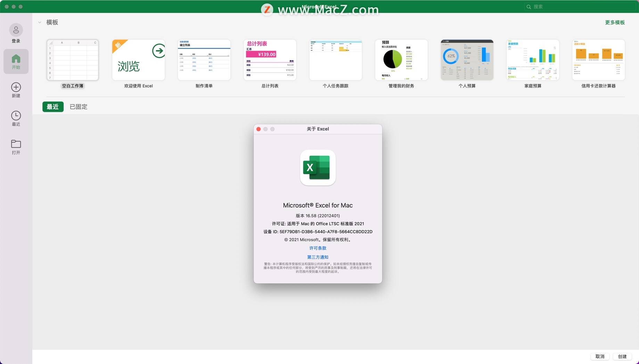This screenshot has width=639, height=364.
Task: Collapse the 模板 templates section
Action: [40, 22]
